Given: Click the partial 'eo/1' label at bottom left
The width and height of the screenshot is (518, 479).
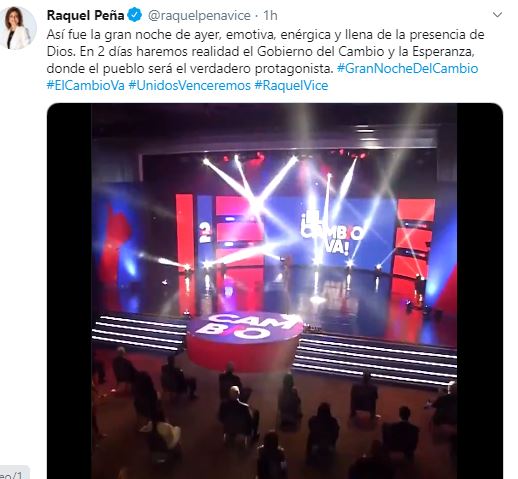Looking at the screenshot, I should click(12, 475).
